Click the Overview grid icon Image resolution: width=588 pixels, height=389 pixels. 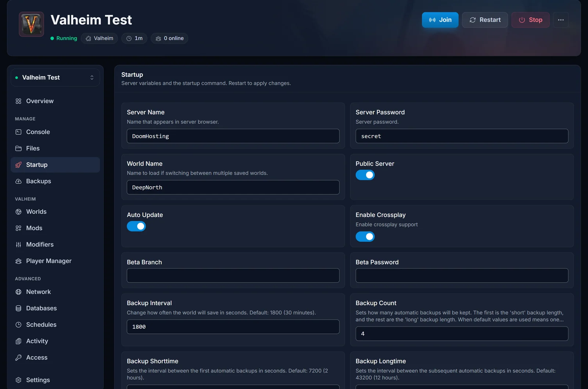pyautogui.click(x=18, y=101)
